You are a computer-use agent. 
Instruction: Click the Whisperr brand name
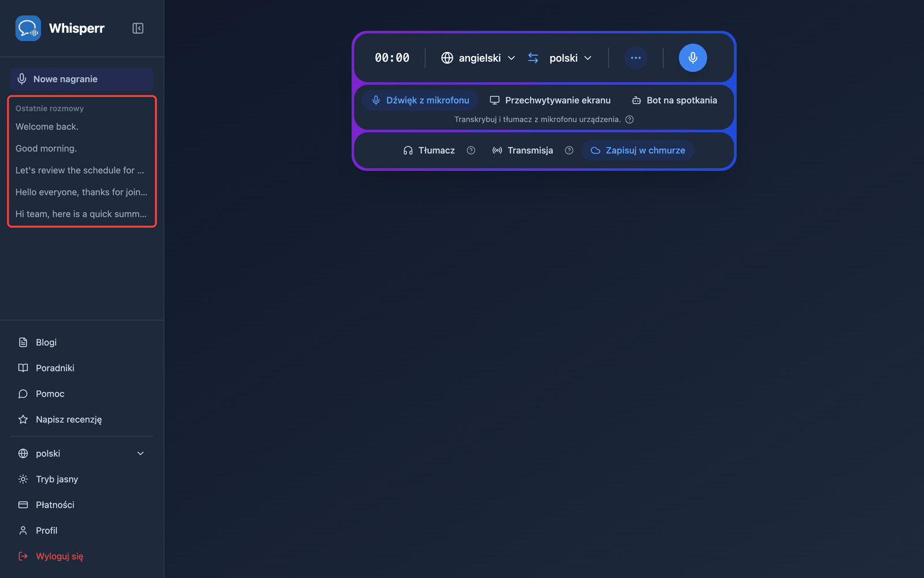(x=77, y=28)
